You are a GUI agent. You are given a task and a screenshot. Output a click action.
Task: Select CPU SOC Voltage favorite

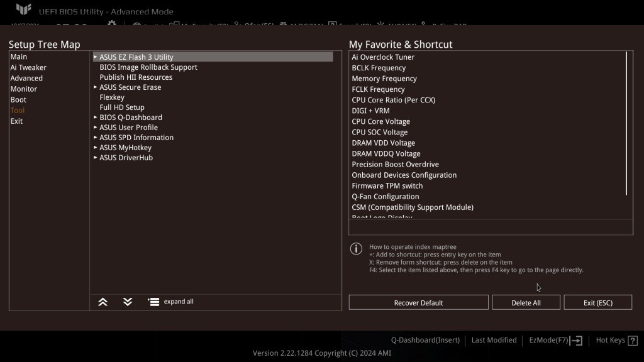pos(379,132)
